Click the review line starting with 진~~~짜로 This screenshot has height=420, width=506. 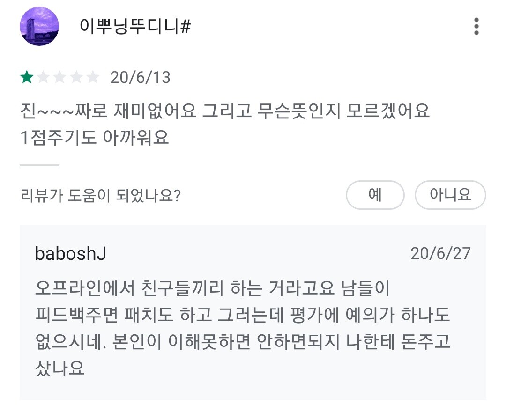(x=225, y=112)
